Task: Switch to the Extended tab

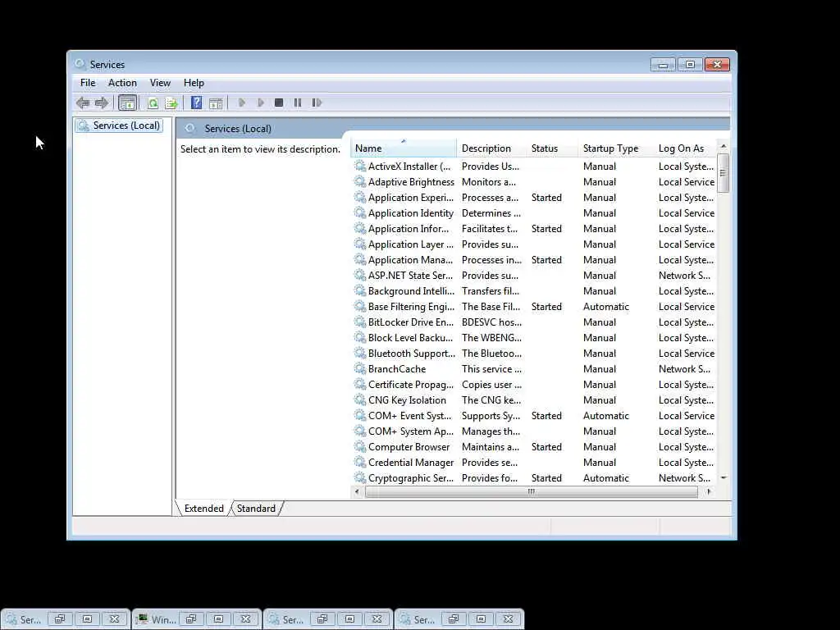Action: click(x=203, y=509)
